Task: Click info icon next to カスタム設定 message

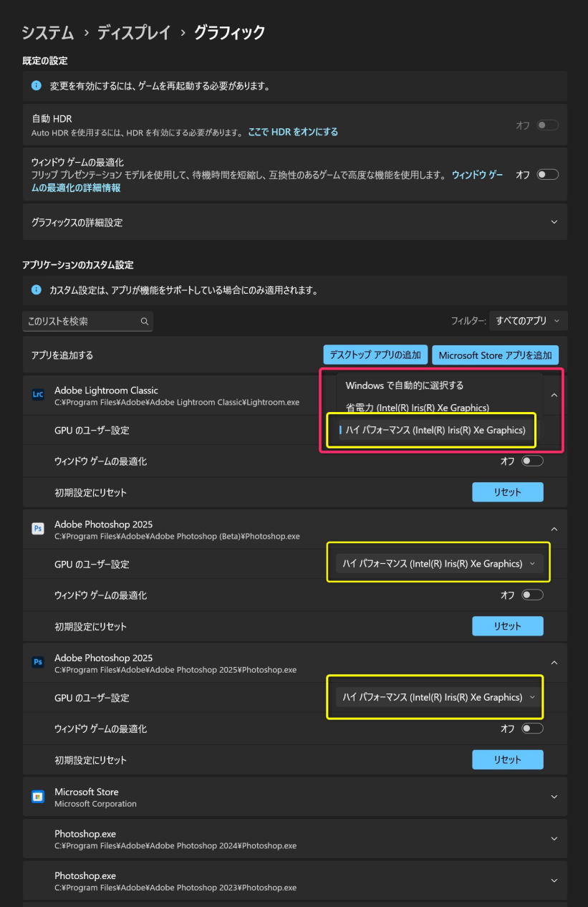Action: (x=37, y=290)
